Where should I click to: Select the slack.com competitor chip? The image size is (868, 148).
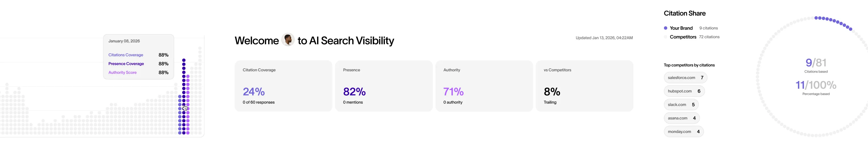(x=681, y=105)
